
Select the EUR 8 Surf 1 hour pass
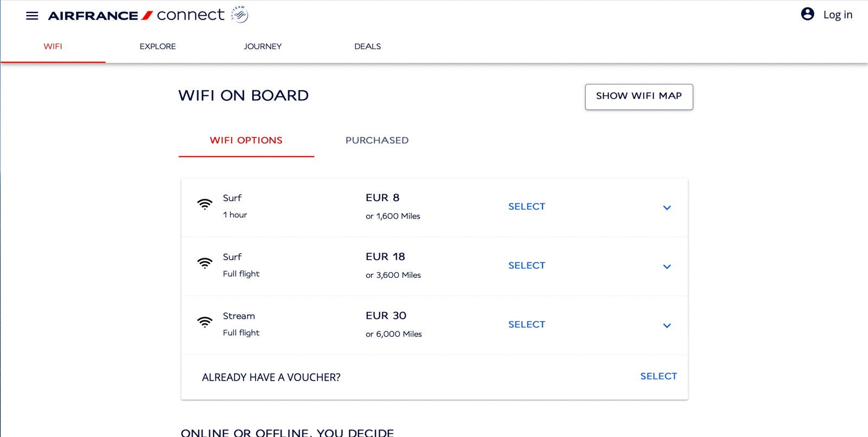tap(526, 207)
